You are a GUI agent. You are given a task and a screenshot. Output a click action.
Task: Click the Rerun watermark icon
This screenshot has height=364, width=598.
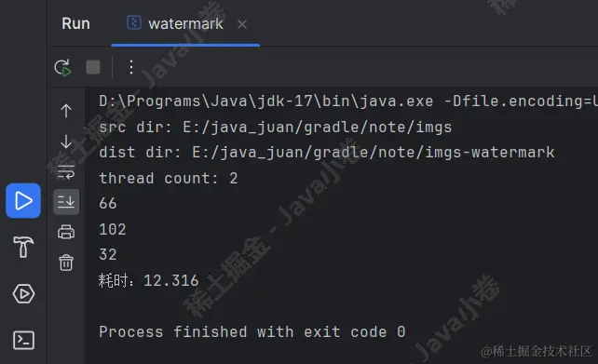[62, 67]
